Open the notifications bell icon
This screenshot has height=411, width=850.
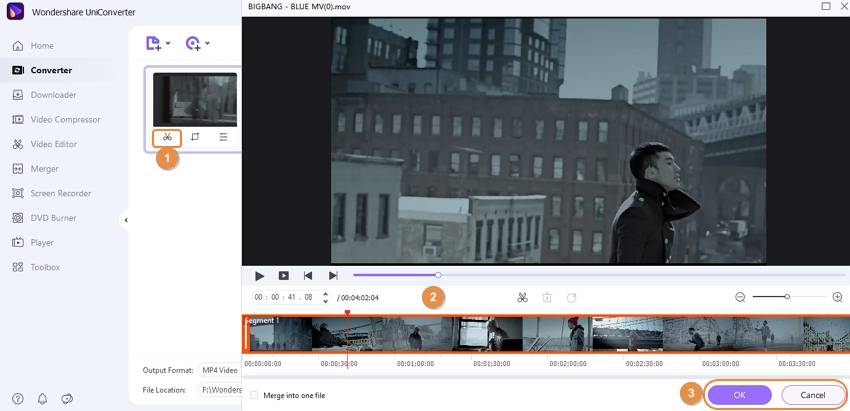click(42, 399)
